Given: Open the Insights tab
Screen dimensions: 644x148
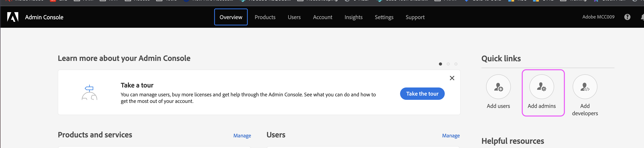Looking at the screenshot, I should (x=353, y=17).
